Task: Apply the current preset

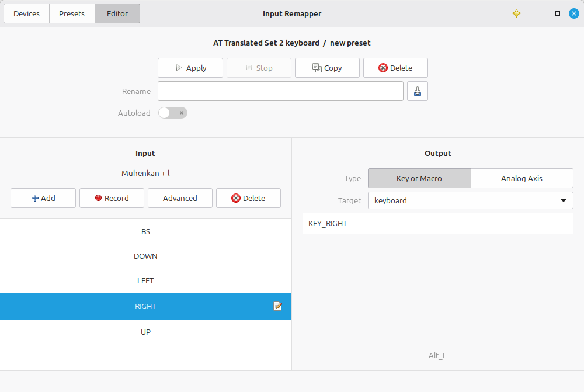Action: pos(190,68)
